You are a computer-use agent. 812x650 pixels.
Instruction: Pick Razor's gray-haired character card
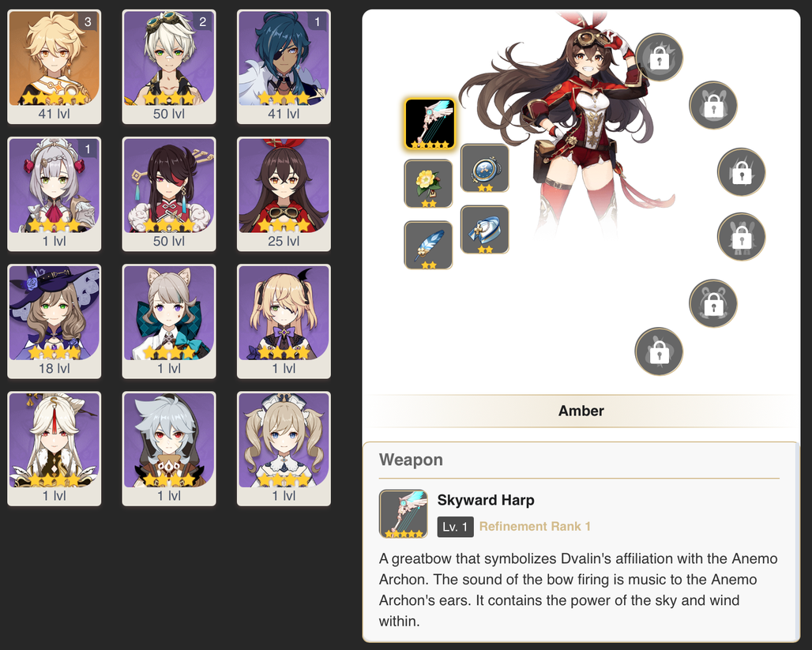coord(169,449)
